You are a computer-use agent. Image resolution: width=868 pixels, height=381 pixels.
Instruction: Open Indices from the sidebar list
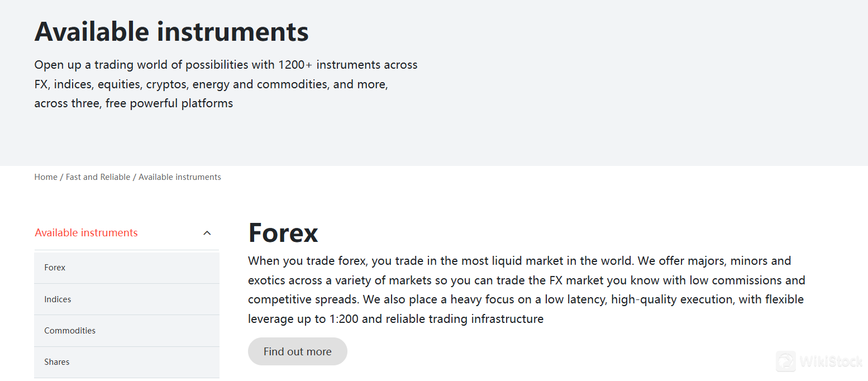[58, 299]
